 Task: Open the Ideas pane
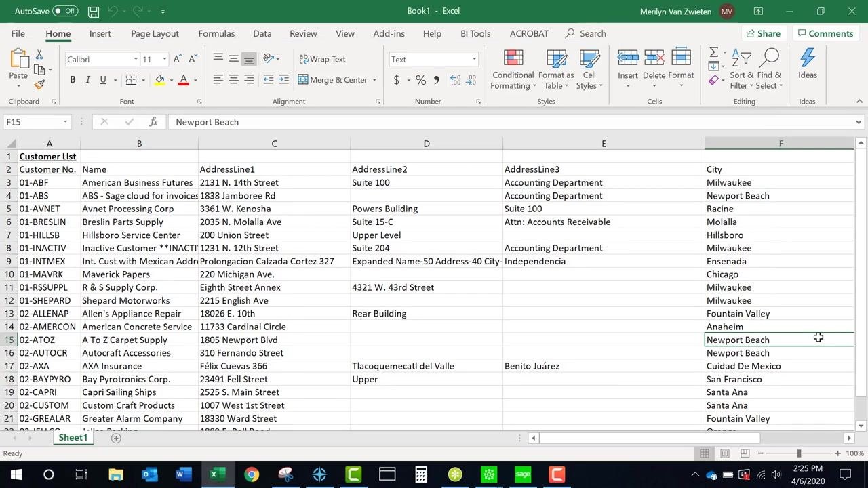[807, 64]
